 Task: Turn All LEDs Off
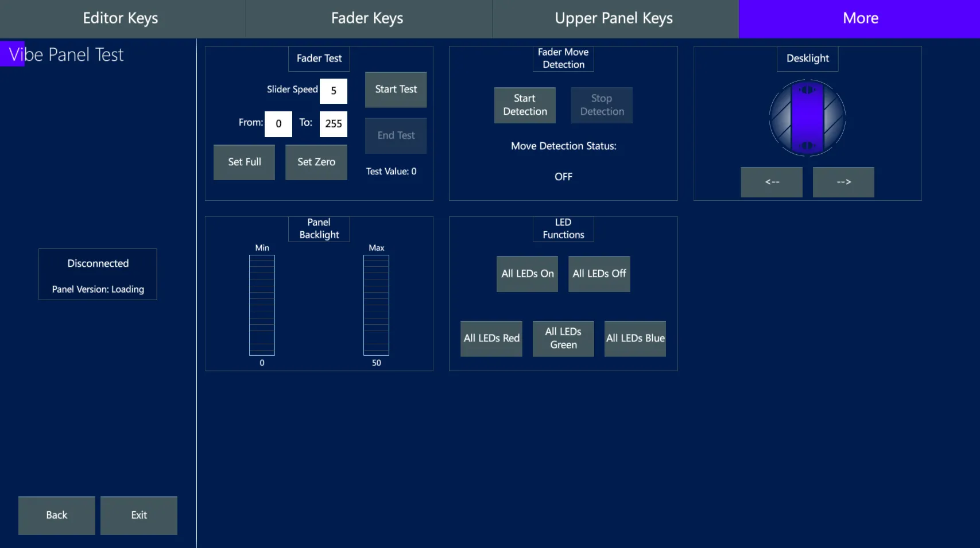coord(599,274)
